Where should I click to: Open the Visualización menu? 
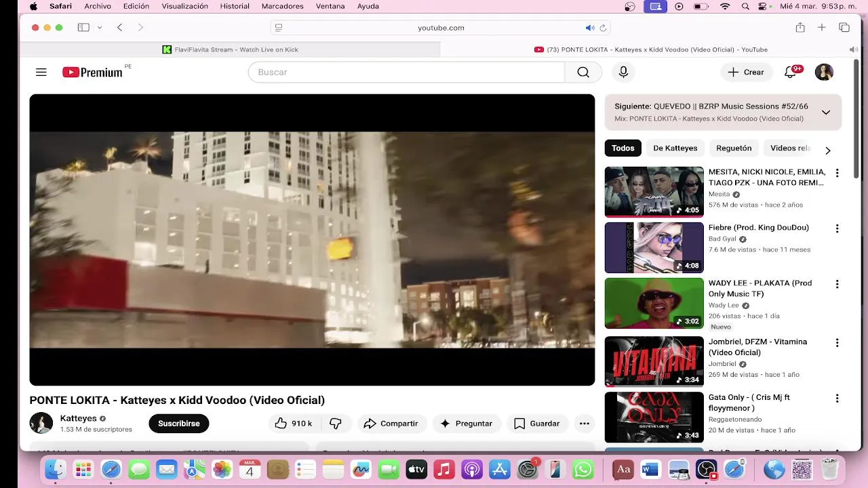point(185,6)
